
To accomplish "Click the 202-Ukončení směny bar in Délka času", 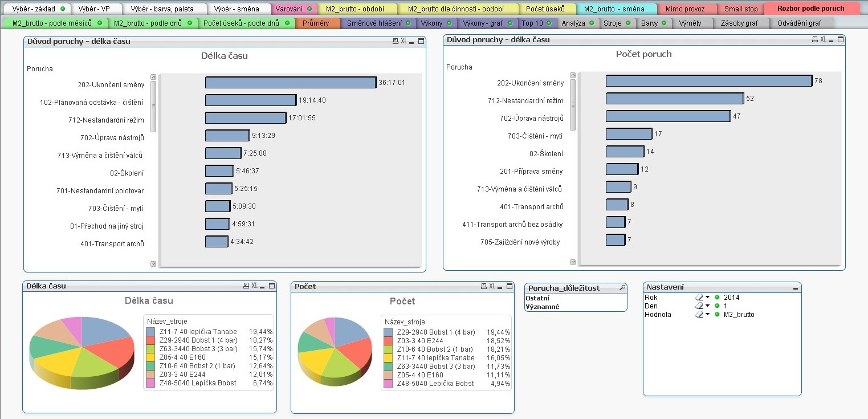I will point(291,83).
